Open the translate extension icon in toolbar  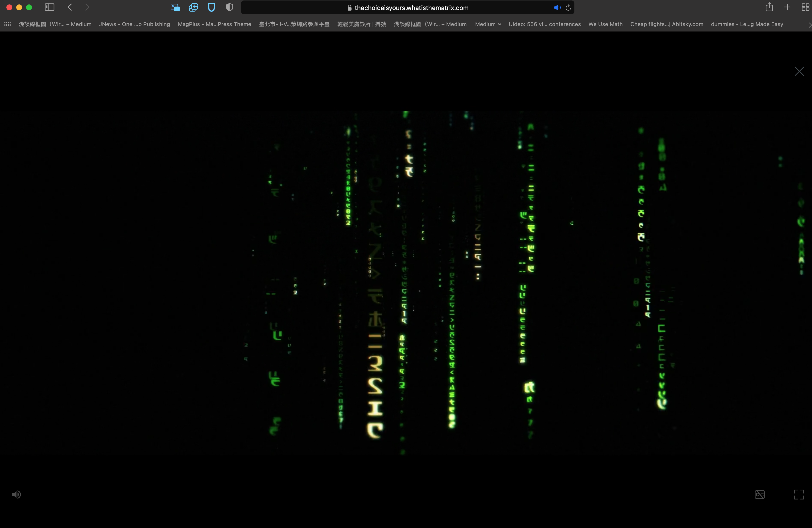(194, 7)
